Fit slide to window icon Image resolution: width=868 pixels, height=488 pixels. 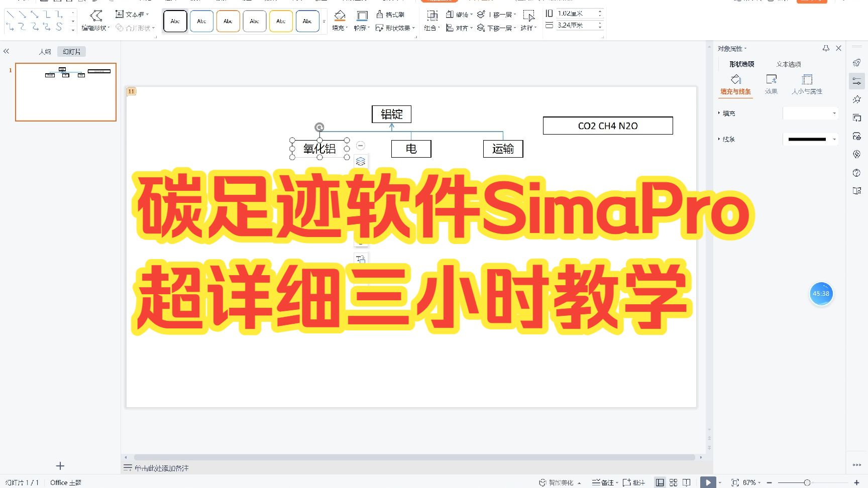tap(735, 482)
